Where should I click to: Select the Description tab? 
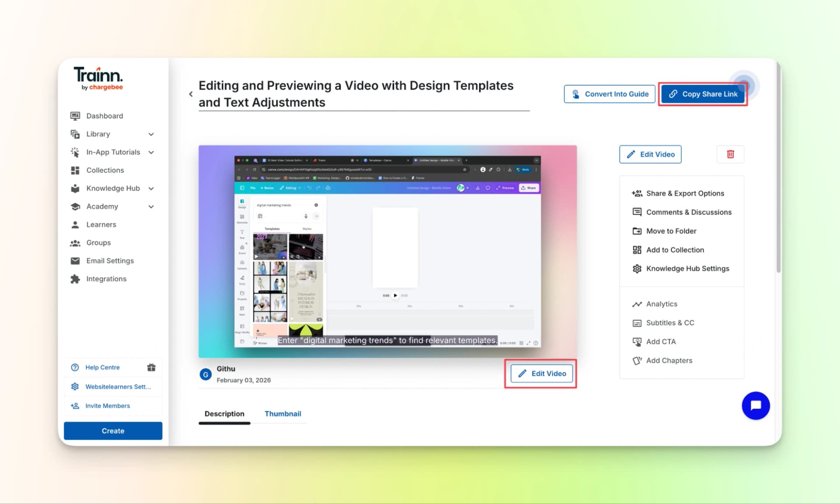tap(224, 414)
